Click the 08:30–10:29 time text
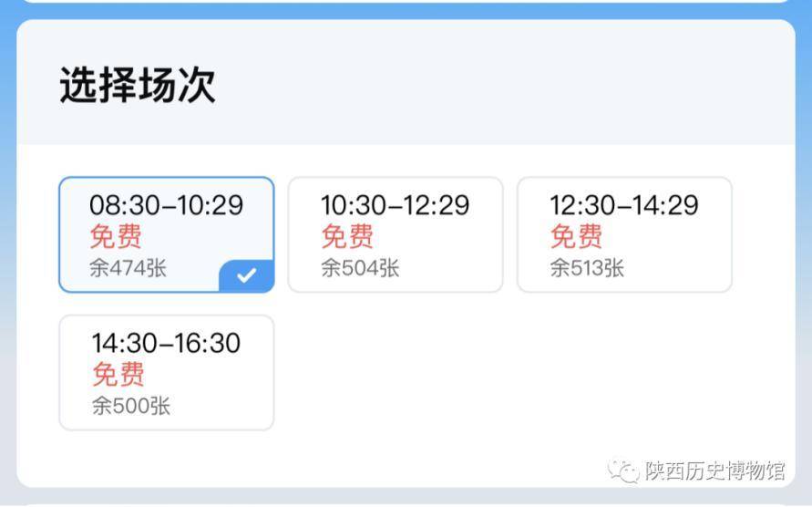This screenshot has width=812, height=507. 166,205
